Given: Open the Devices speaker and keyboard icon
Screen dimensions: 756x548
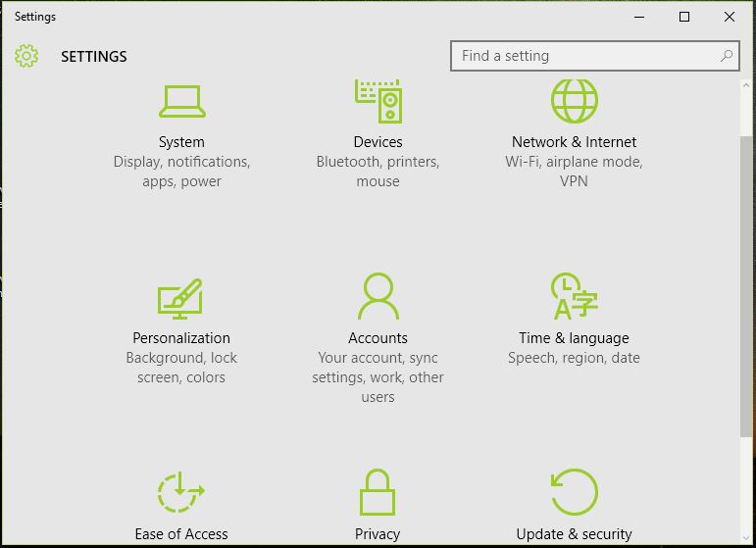Looking at the screenshot, I should 378,101.
